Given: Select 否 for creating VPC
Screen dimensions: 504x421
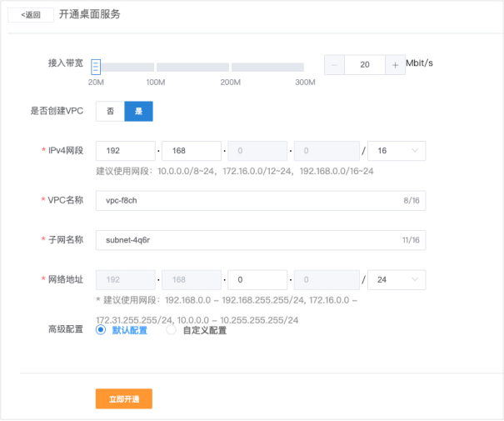Looking at the screenshot, I should pos(110,112).
